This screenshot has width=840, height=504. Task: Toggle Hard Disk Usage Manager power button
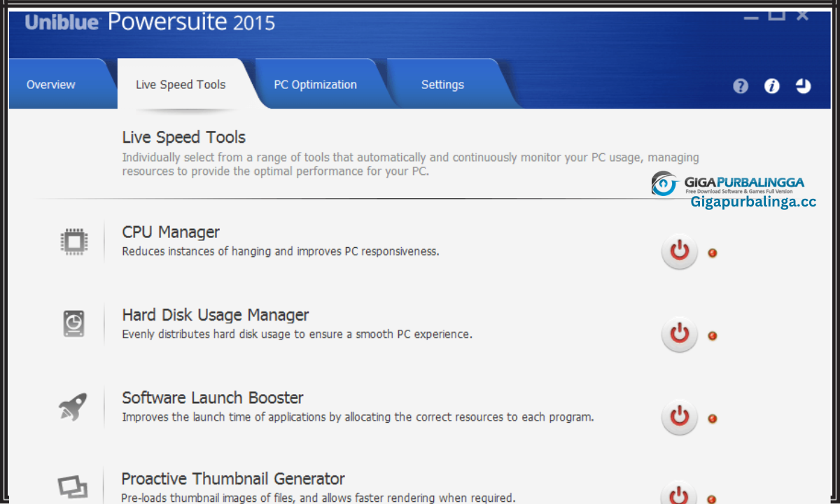click(x=680, y=334)
